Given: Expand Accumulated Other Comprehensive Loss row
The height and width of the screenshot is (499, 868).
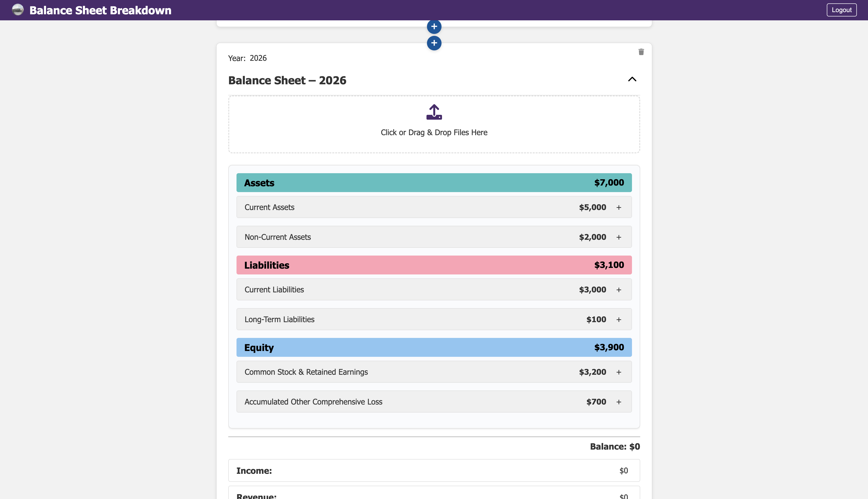Looking at the screenshot, I should click(618, 402).
